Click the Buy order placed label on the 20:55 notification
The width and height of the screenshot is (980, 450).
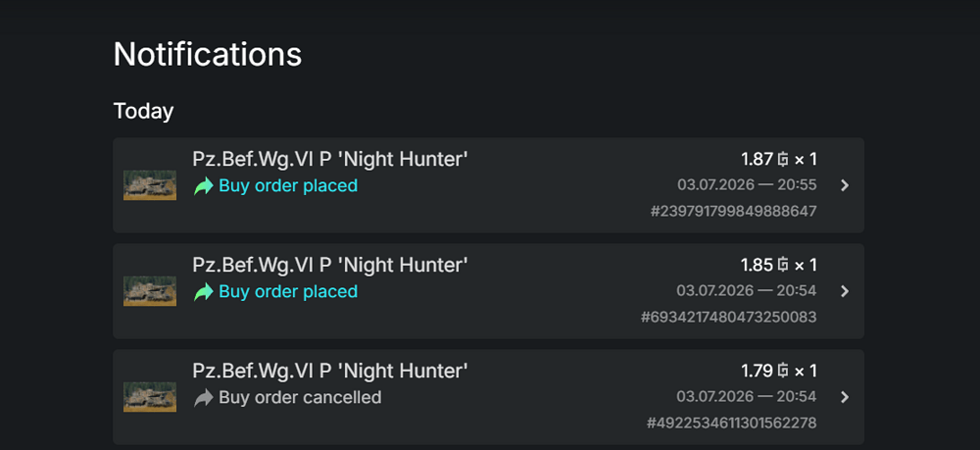pyautogui.click(x=288, y=185)
